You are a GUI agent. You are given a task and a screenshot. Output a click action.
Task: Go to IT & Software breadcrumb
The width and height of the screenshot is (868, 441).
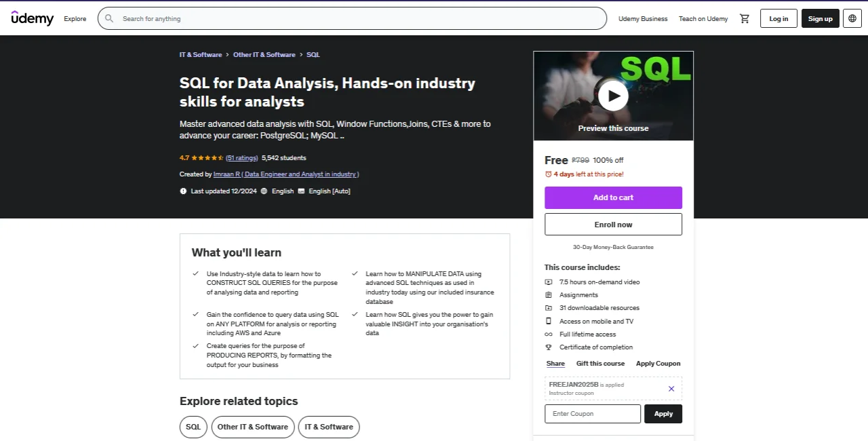(x=201, y=55)
